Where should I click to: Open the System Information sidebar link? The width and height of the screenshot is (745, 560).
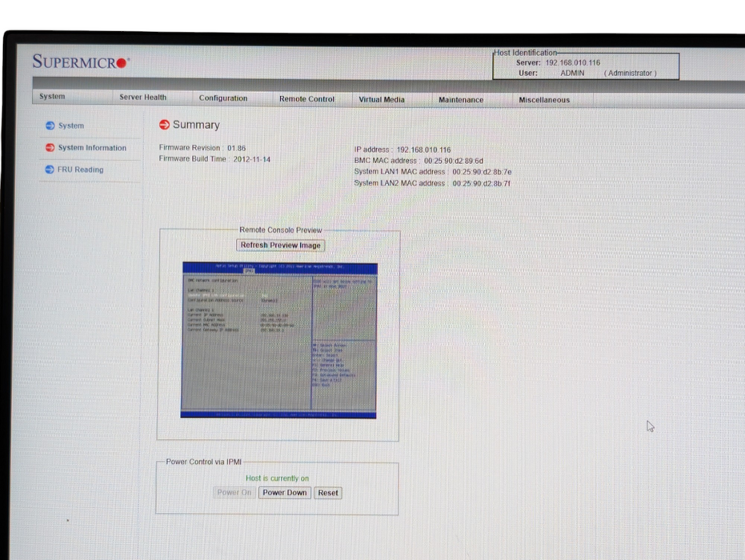tap(92, 148)
